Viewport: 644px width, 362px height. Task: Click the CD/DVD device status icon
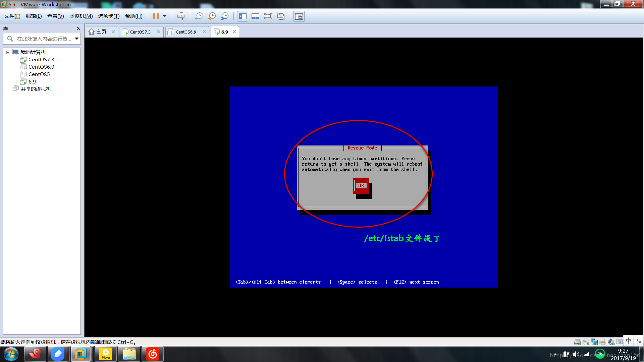[x=586, y=342]
